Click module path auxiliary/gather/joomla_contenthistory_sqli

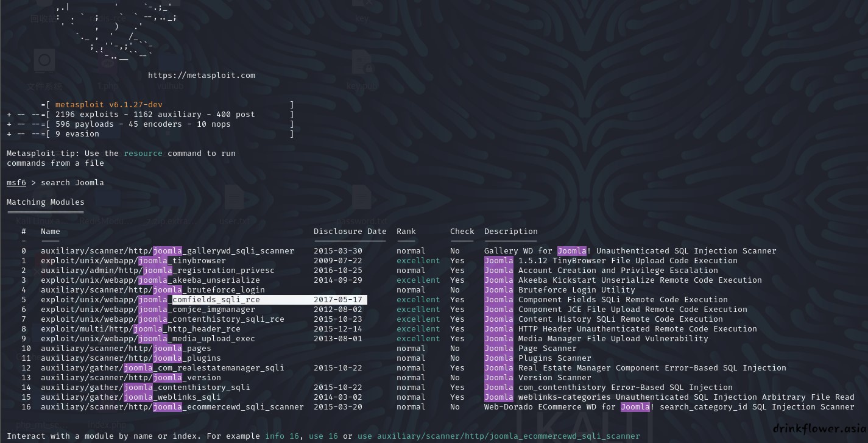(146, 388)
